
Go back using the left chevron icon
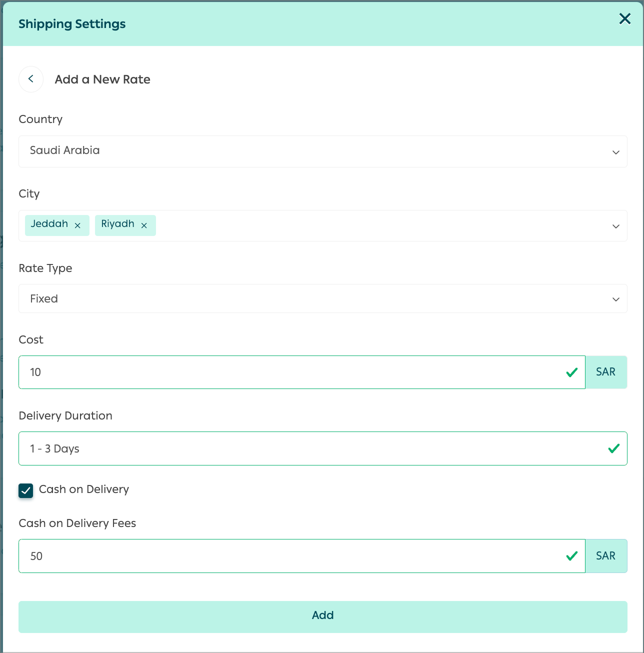31,79
